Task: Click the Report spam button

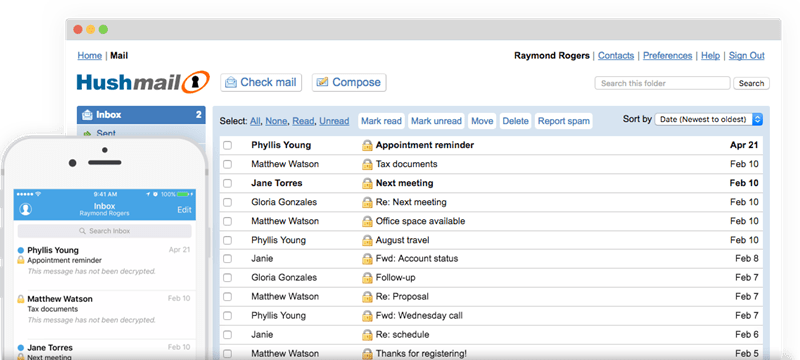Action: pos(564,121)
